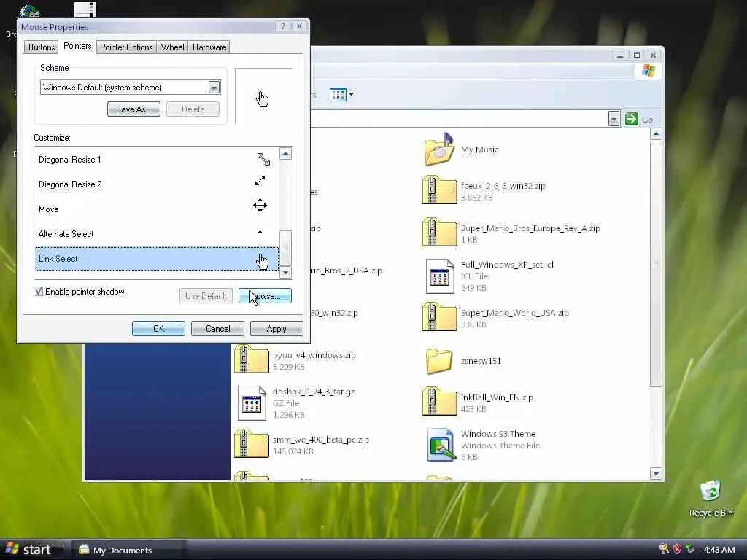Image resolution: width=747 pixels, height=560 pixels.
Task: Click the Windows flag logo in My Documents
Action: [x=648, y=71]
